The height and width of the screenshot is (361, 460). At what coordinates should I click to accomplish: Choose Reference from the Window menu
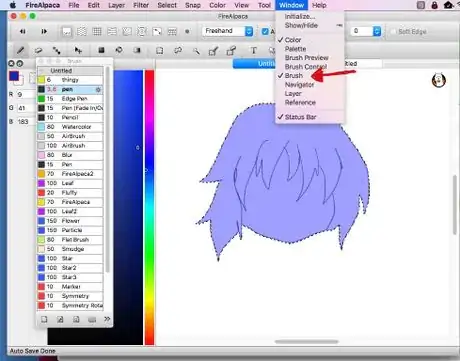pyautogui.click(x=300, y=103)
